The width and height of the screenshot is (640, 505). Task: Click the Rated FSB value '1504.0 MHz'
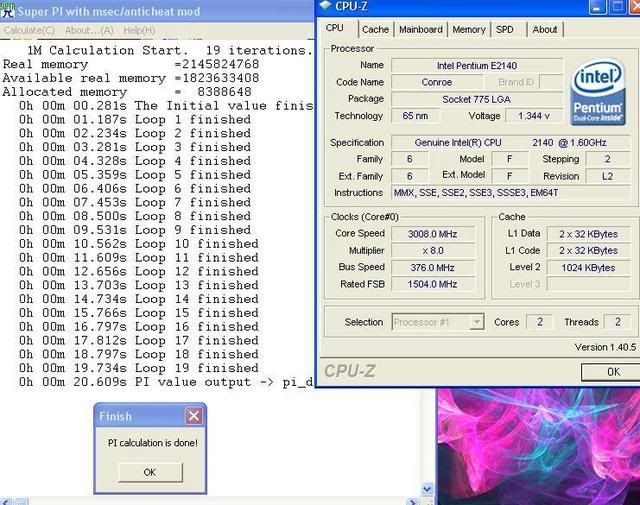433,284
